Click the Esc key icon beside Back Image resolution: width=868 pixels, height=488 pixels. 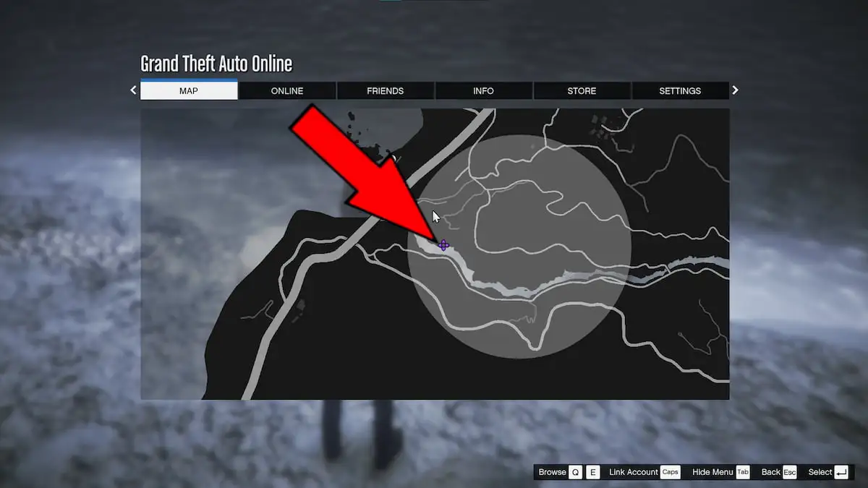point(789,472)
